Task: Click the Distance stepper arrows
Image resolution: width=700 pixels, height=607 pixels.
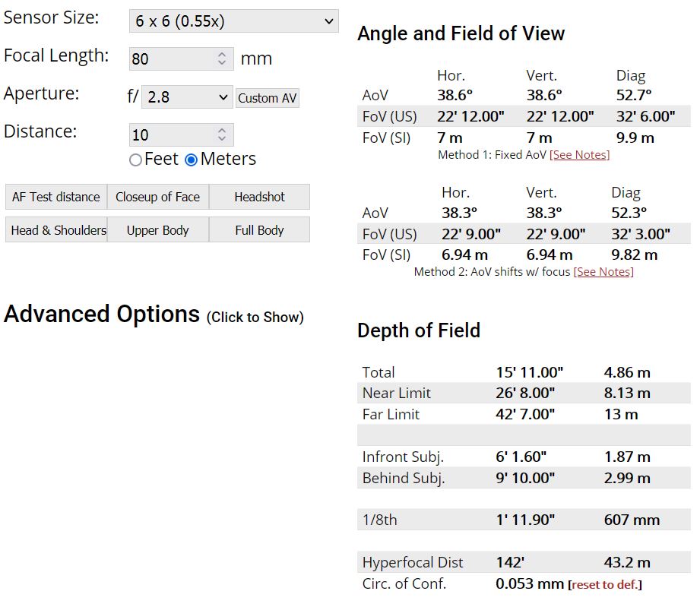Action: (222, 134)
